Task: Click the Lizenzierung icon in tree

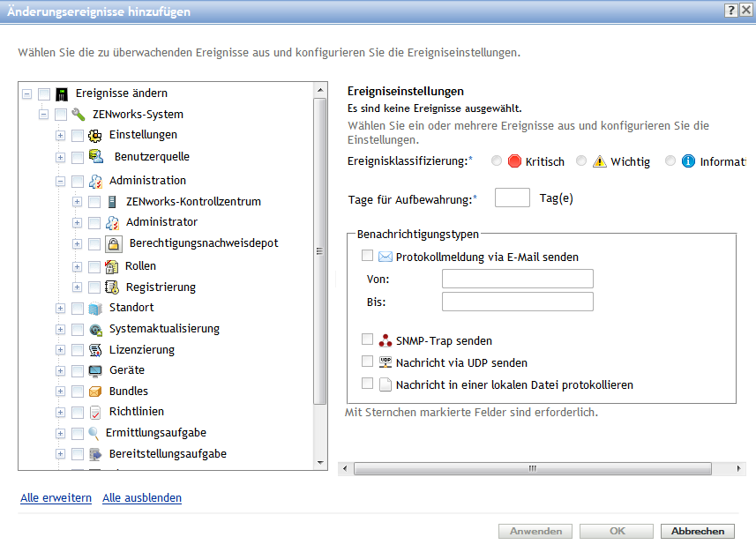Action: pos(95,350)
